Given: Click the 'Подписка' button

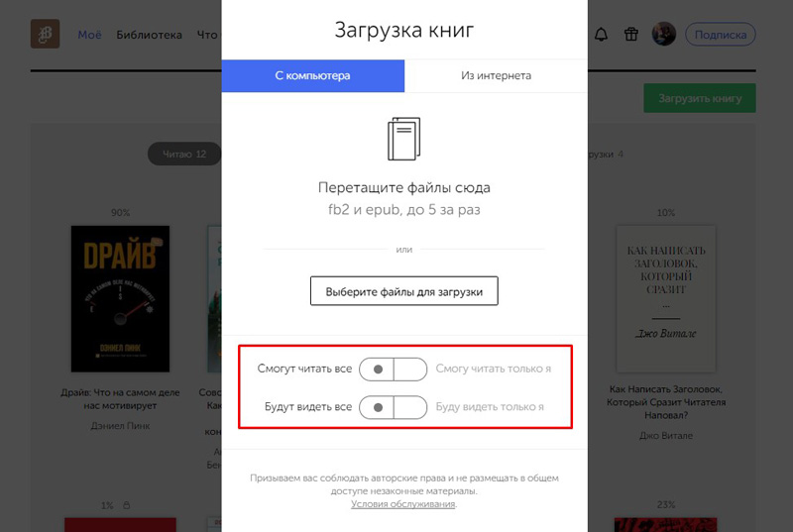Looking at the screenshot, I should [x=721, y=35].
